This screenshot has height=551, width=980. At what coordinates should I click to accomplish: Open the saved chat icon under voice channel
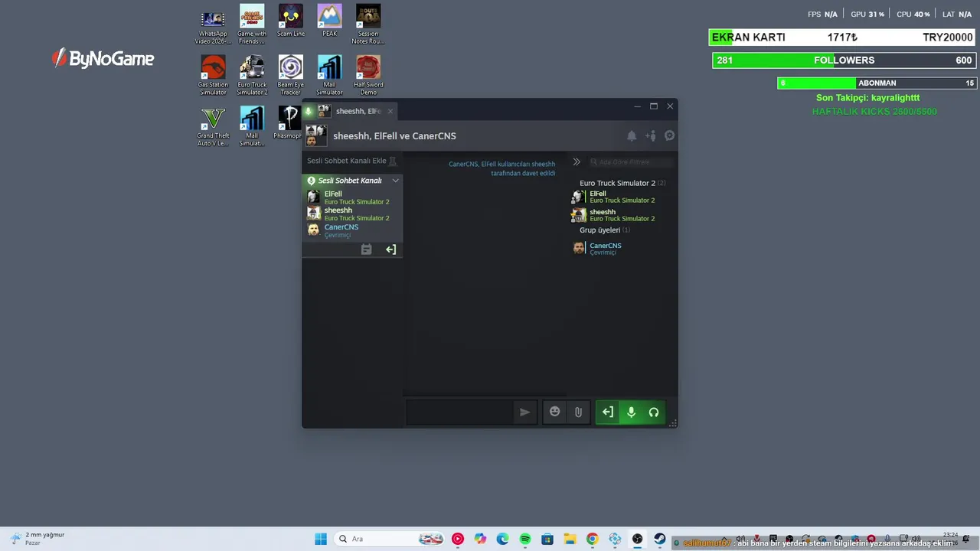[x=366, y=249]
